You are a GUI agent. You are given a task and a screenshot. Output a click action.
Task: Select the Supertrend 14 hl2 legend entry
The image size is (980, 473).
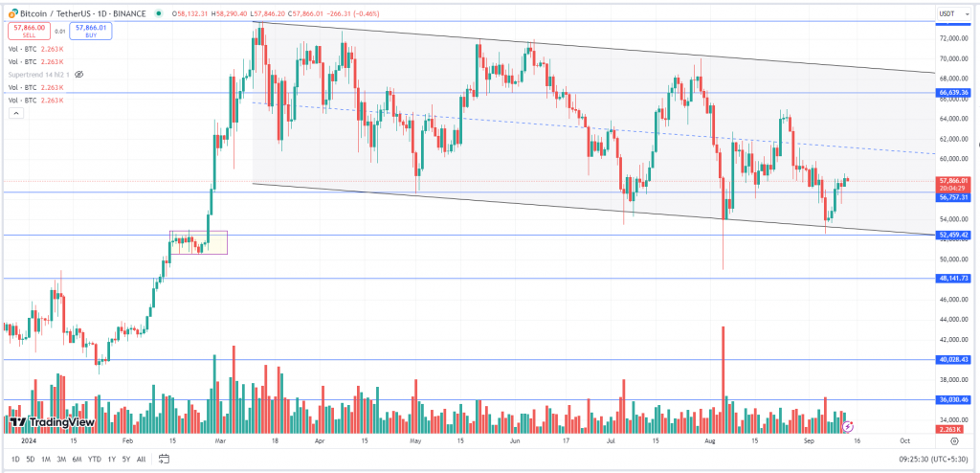[38, 74]
